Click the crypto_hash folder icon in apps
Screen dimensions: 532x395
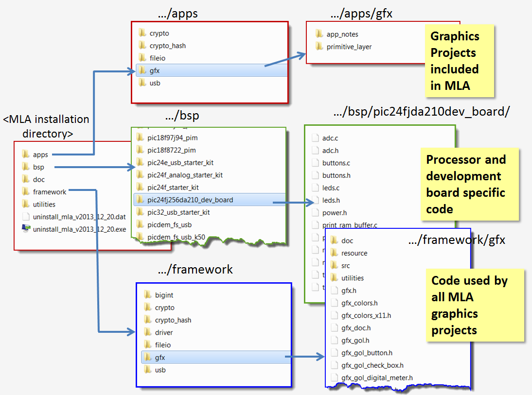coord(142,46)
